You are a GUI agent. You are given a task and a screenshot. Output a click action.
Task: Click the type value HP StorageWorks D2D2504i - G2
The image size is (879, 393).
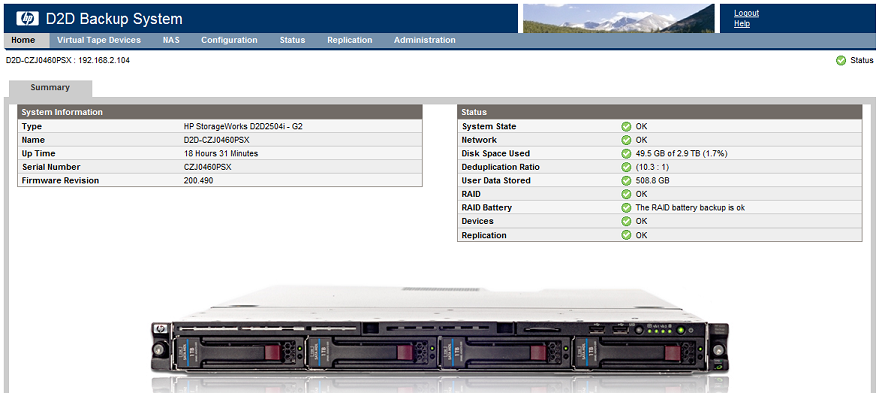pos(243,127)
